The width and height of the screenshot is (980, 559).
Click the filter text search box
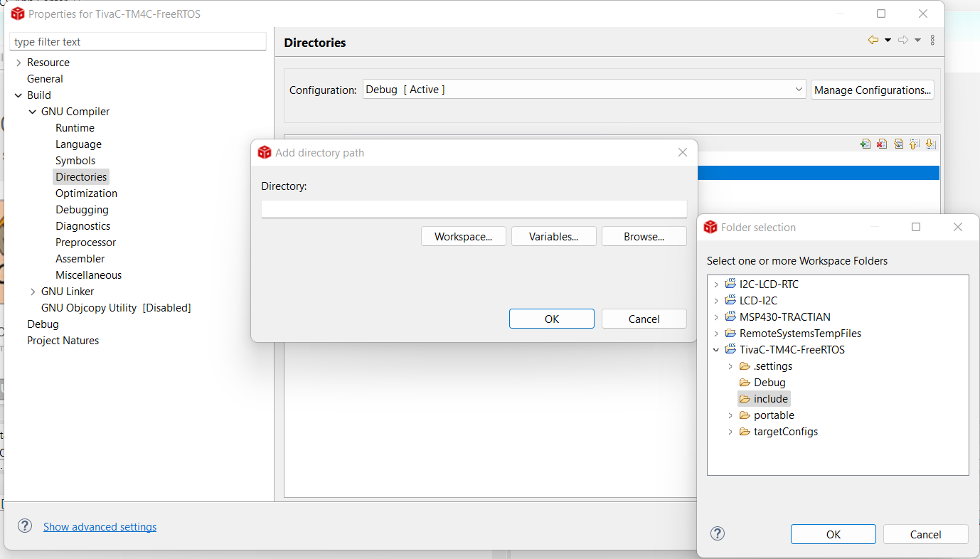pyautogui.click(x=138, y=42)
